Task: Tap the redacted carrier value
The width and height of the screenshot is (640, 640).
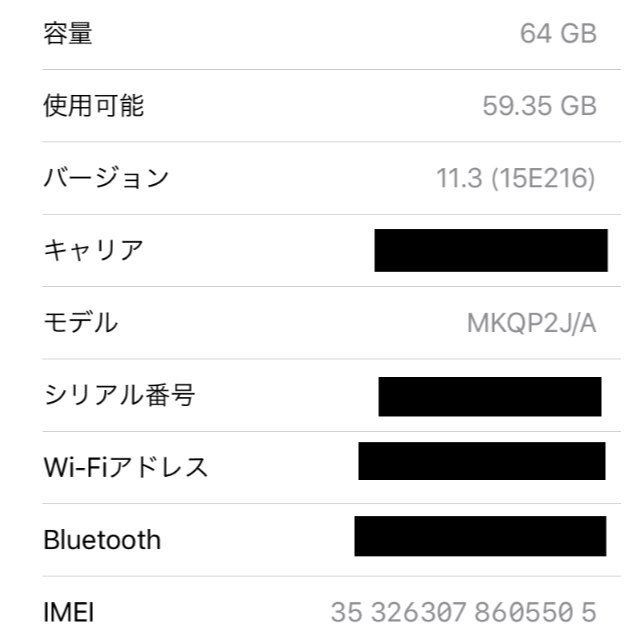Action: click(491, 250)
